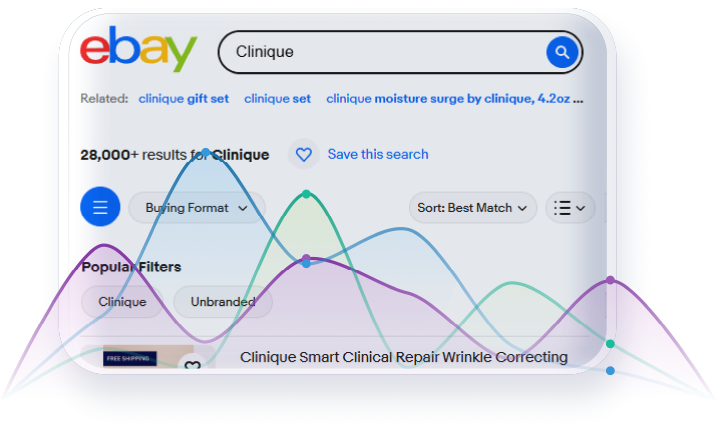Expand the view options chevron

point(581,208)
